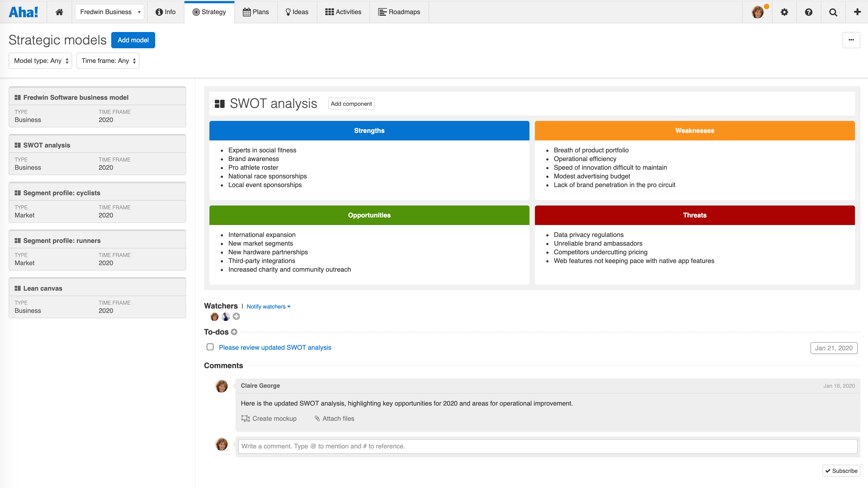
Task: Click the Create mockup icon
Action: pyautogui.click(x=246, y=418)
